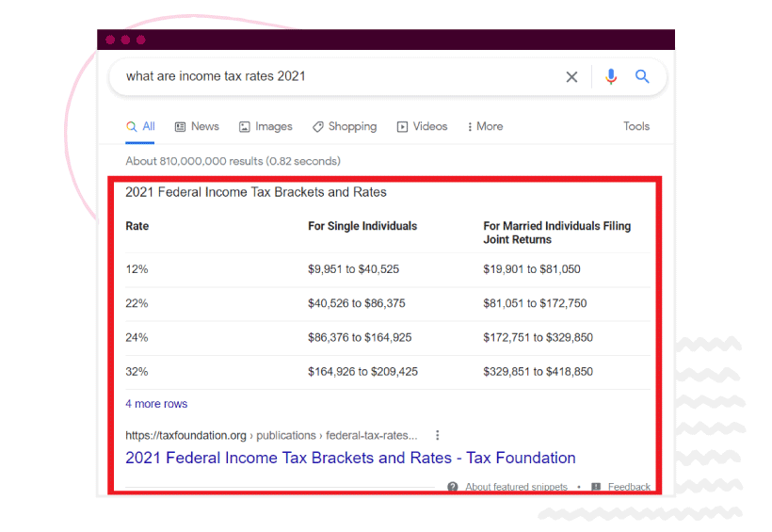Switch to the News tab
The height and width of the screenshot is (532, 772).
coord(197,126)
